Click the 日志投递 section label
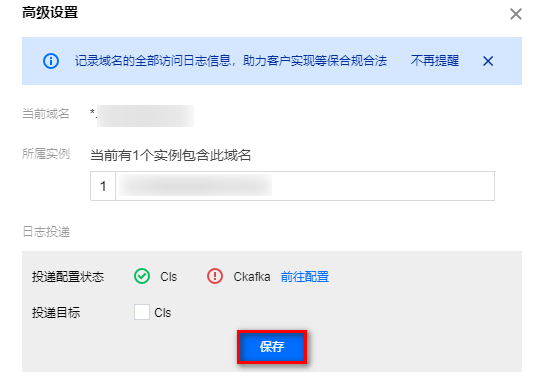535x389 pixels. [x=46, y=232]
